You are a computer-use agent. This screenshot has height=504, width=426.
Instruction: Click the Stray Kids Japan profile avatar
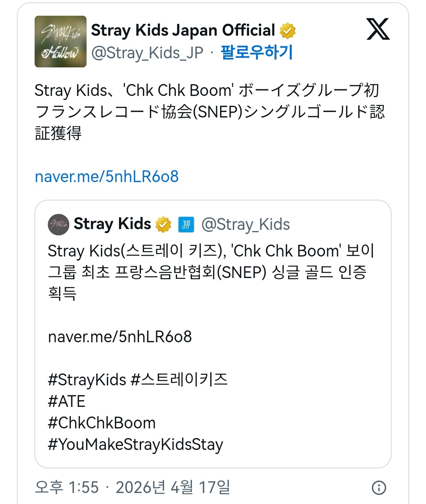pos(60,40)
